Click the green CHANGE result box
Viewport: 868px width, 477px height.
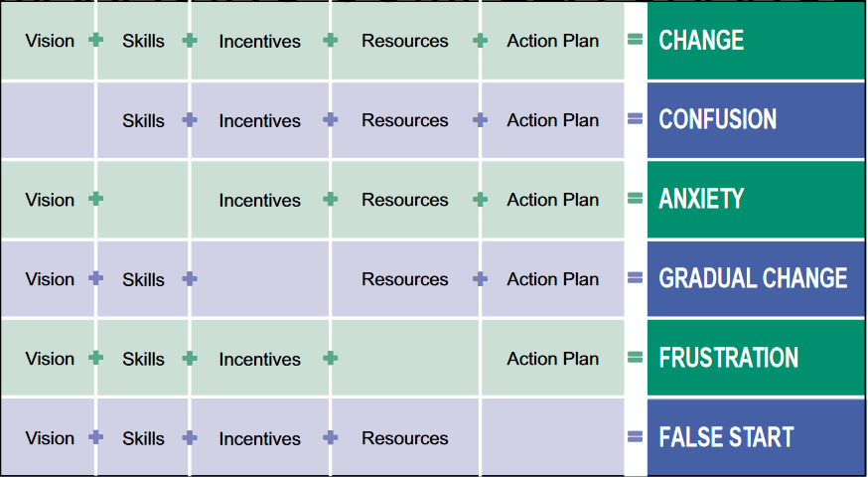pos(755,41)
